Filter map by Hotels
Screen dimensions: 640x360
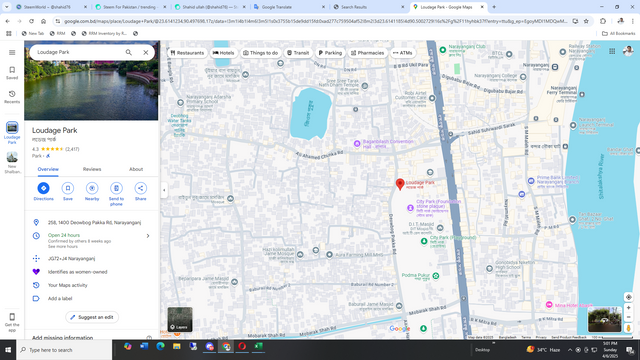point(223,53)
